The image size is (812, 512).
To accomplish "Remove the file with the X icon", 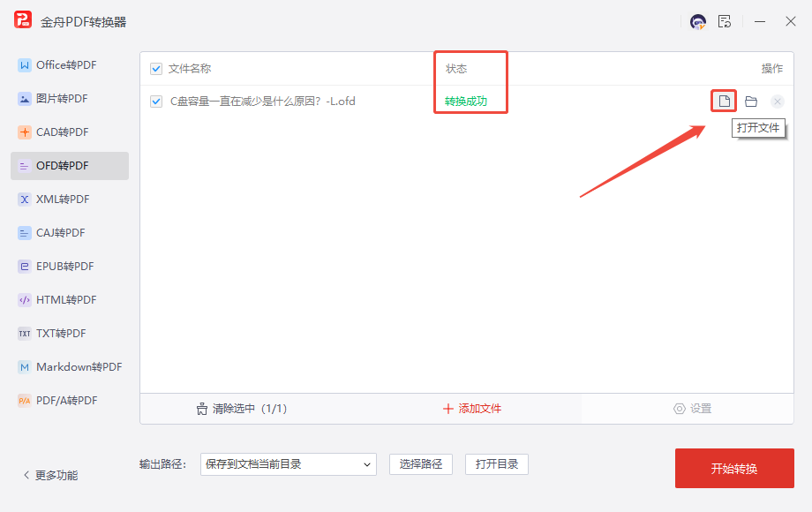I will click(778, 102).
